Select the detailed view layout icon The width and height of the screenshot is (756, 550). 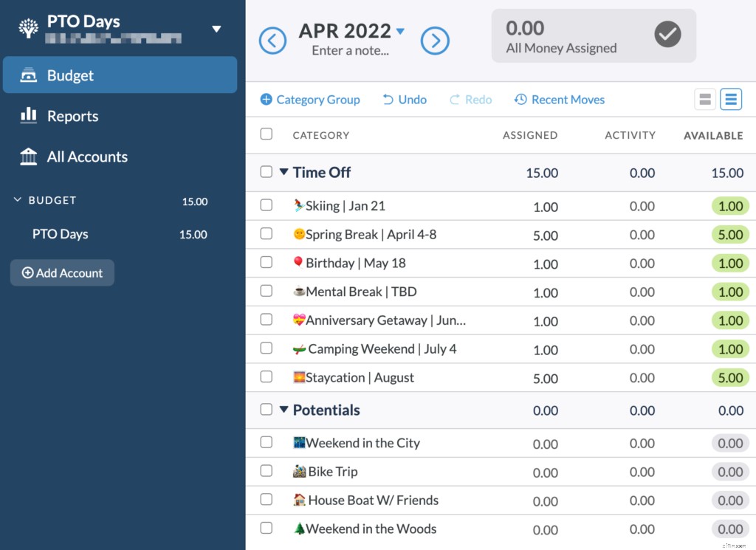(731, 98)
